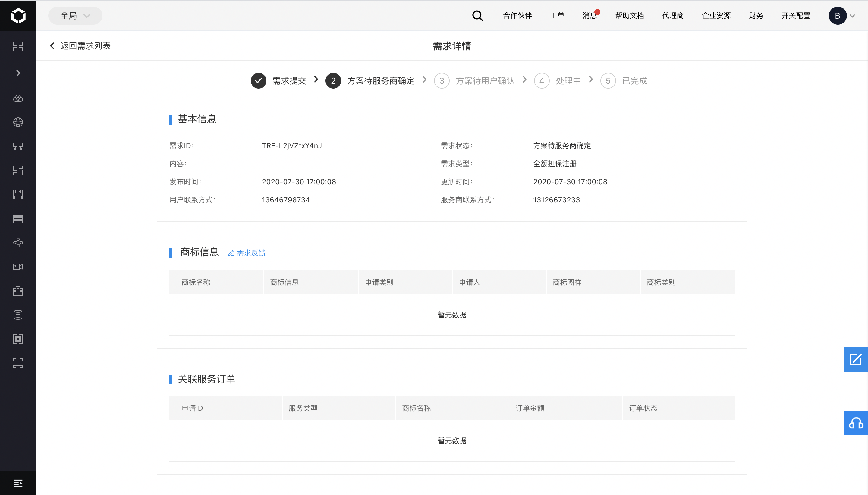Click provider contact number 13126673233
The width and height of the screenshot is (868, 495).
point(556,200)
